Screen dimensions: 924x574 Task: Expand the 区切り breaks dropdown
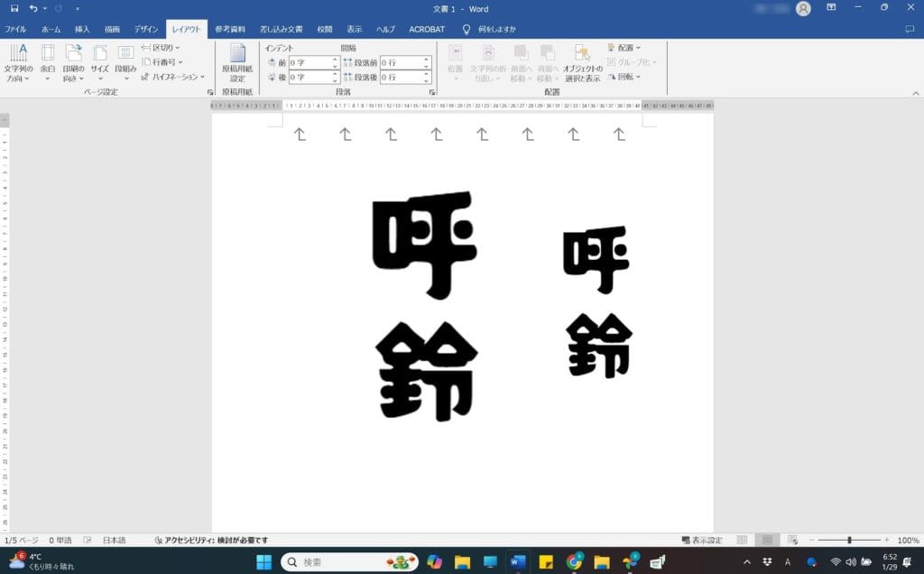pos(161,47)
